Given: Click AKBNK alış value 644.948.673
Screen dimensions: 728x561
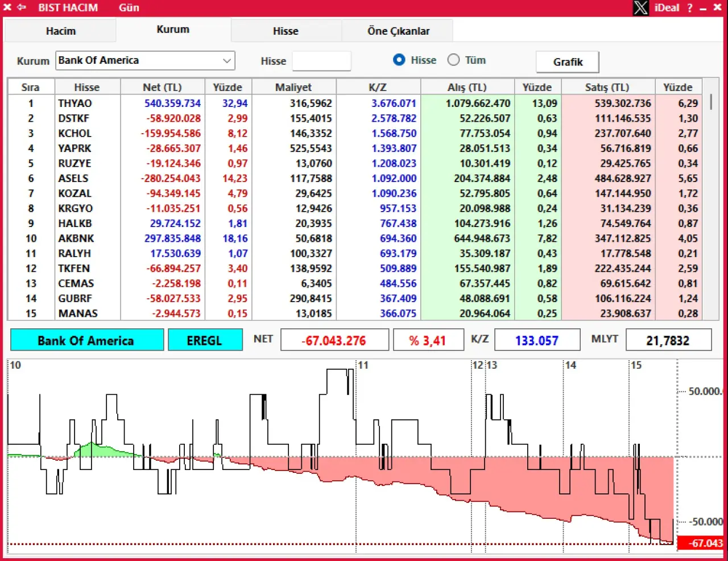Looking at the screenshot, I should coord(482,238).
